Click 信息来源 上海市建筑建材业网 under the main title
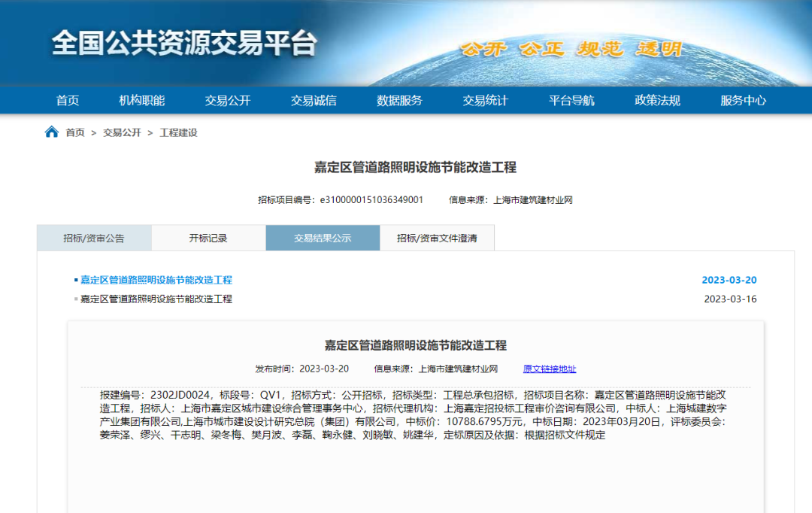This screenshot has height=513, width=812. (511, 200)
